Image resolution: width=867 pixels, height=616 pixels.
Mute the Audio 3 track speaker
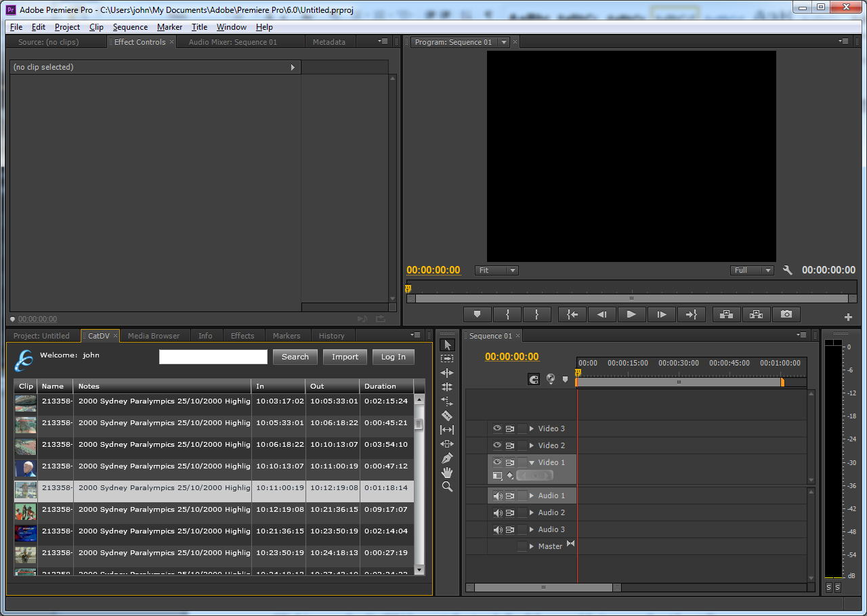coord(498,529)
